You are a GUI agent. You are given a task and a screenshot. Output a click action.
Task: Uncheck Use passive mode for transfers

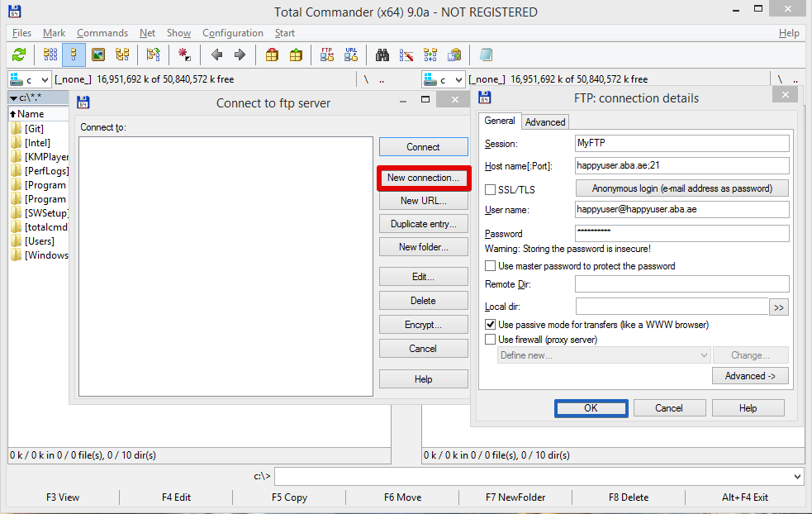[490, 325]
